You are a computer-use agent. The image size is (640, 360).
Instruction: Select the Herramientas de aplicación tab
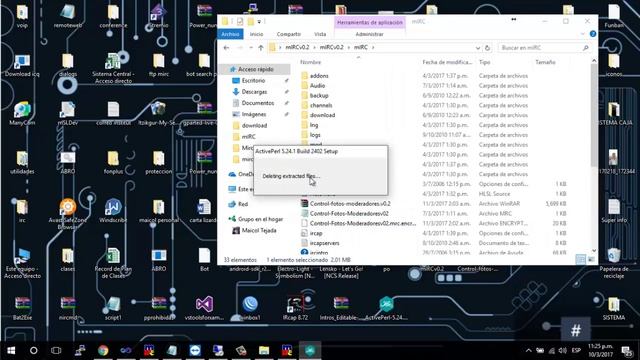pos(370,22)
